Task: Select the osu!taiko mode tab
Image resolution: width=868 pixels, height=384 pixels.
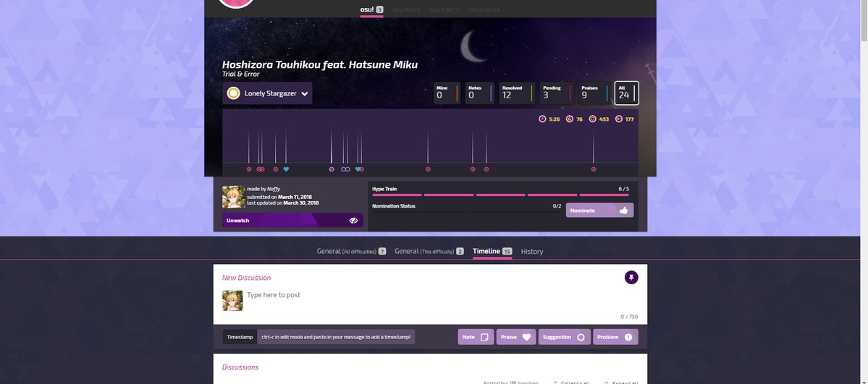Action: click(406, 9)
